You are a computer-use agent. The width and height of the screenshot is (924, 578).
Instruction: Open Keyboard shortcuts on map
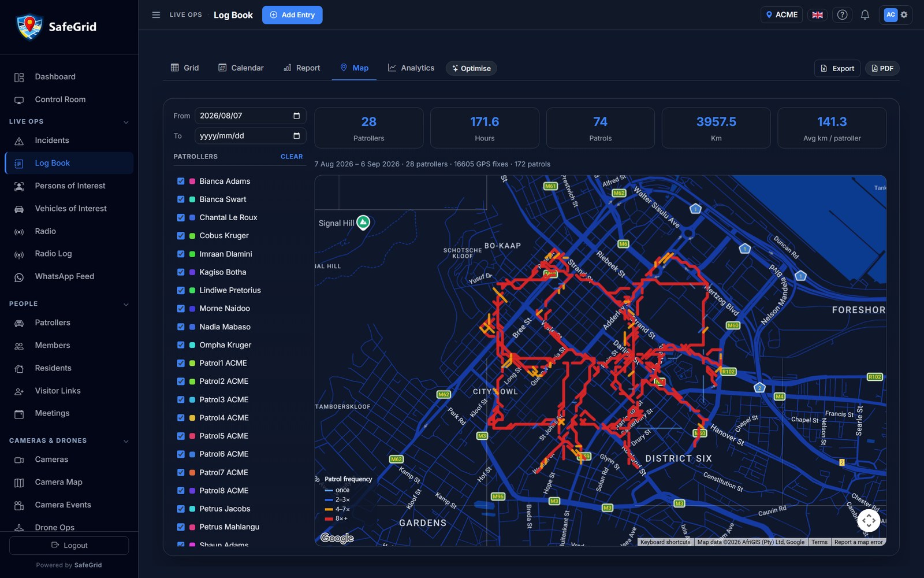(665, 542)
